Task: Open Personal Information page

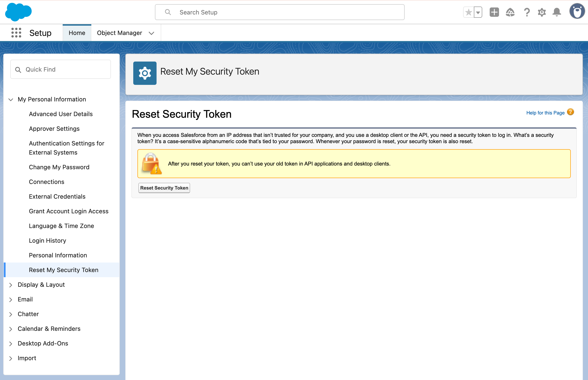Action: click(58, 255)
